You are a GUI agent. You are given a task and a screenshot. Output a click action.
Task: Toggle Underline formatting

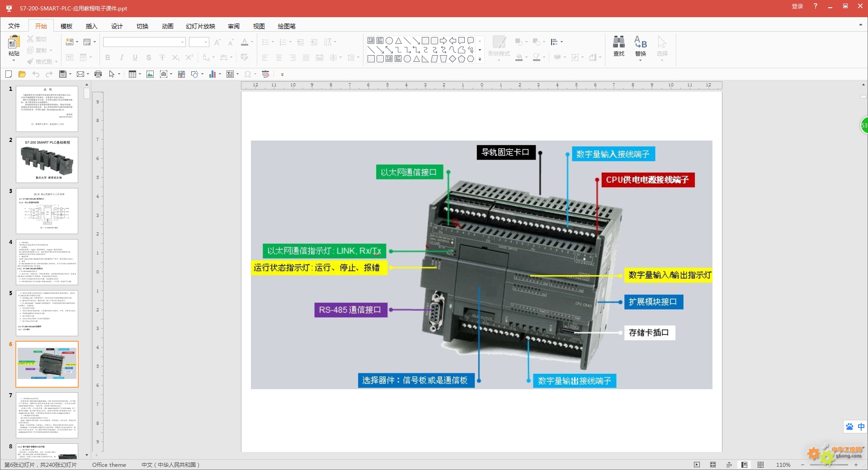coord(135,57)
